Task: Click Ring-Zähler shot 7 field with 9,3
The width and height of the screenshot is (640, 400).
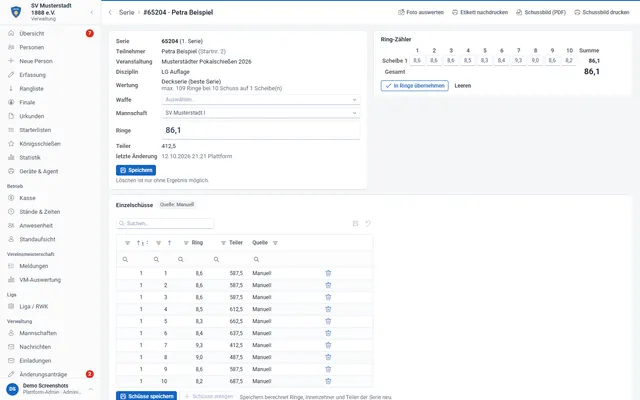Action: 518,60
